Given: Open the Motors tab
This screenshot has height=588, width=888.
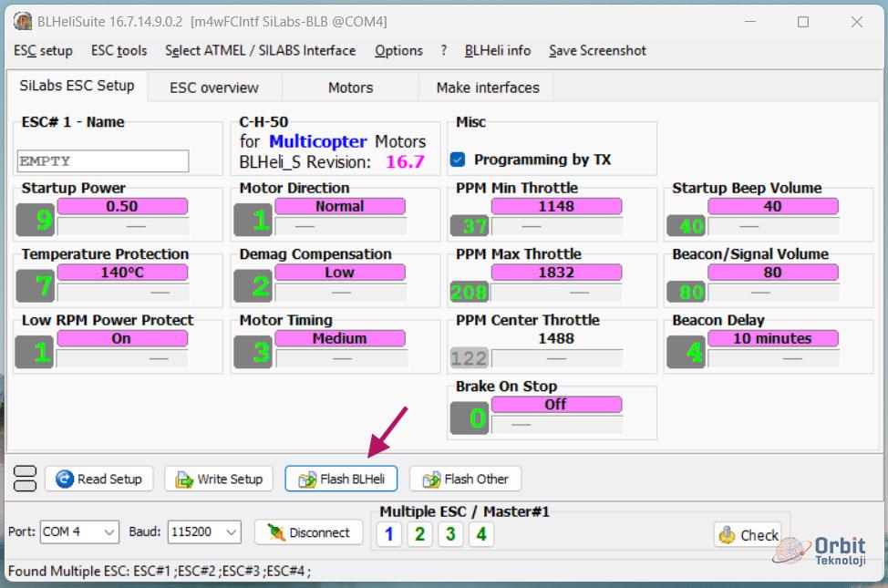Looking at the screenshot, I should (x=350, y=88).
